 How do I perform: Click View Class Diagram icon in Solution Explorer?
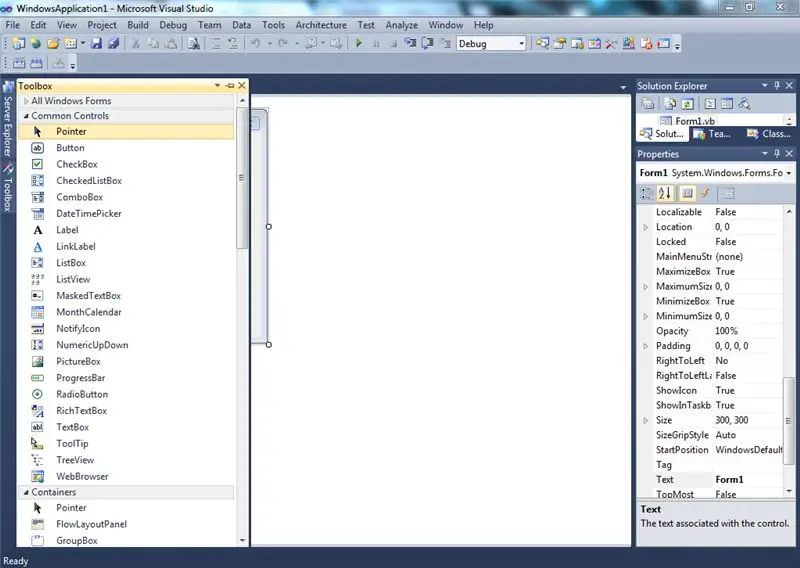744,104
